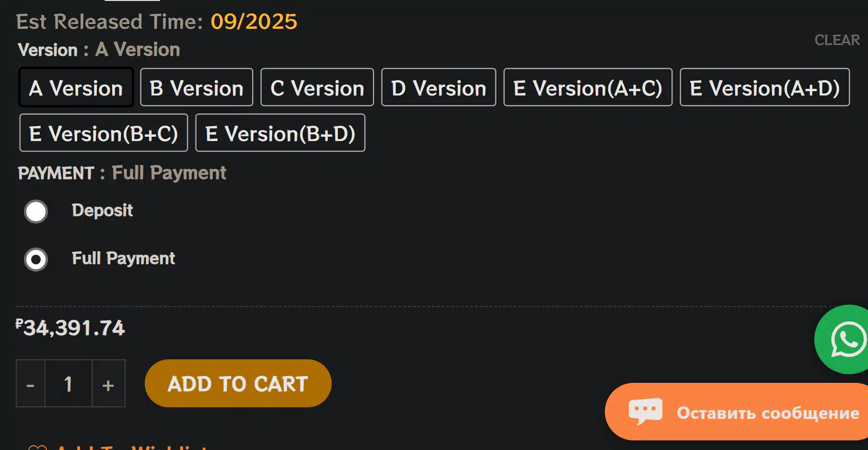Select the Full Payment radio button

click(x=36, y=260)
